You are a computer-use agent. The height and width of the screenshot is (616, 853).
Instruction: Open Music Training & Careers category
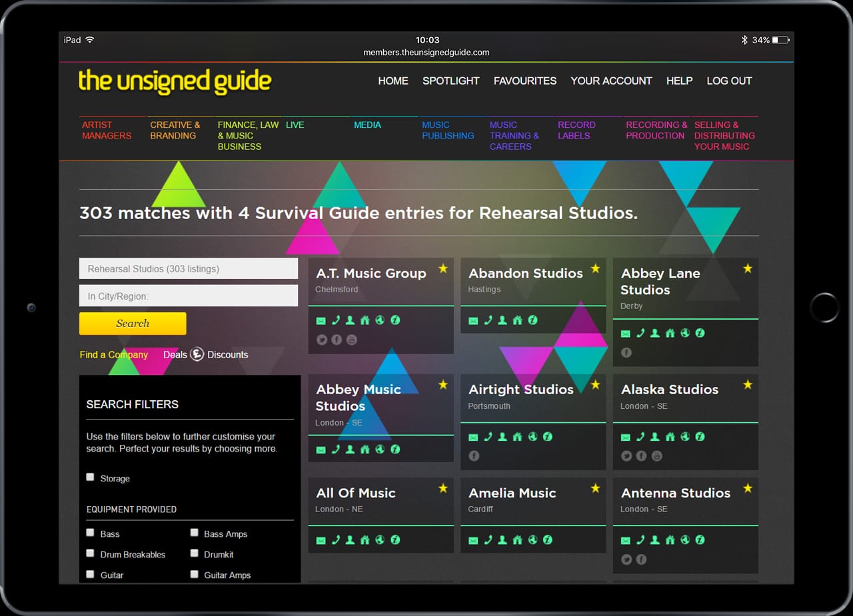[x=514, y=135]
